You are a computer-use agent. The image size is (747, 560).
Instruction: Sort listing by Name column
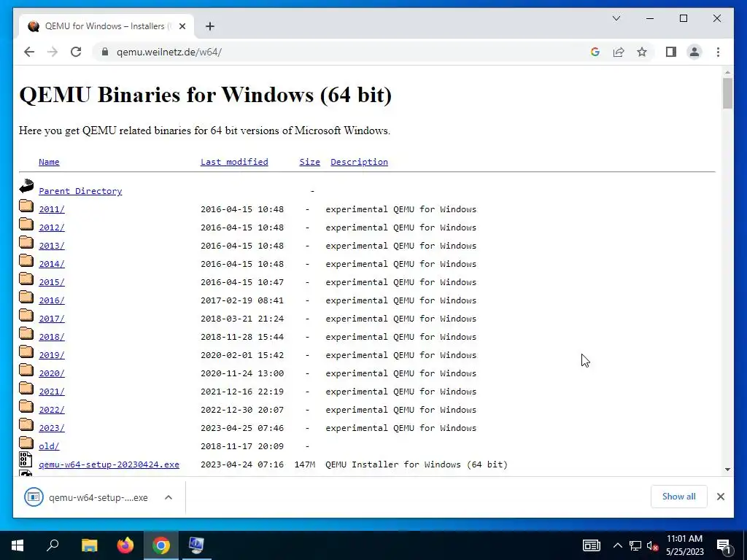click(x=49, y=162)
